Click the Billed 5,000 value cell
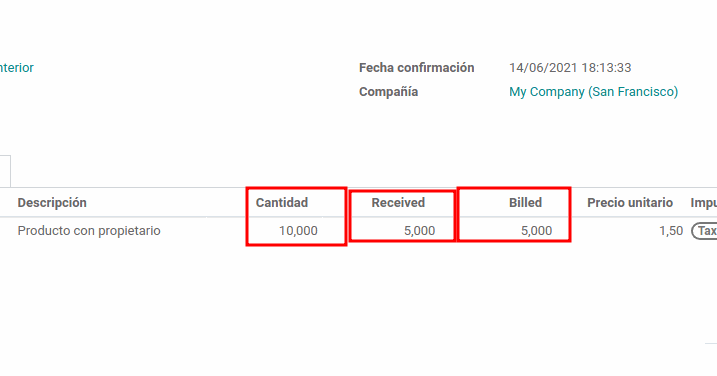 [536, 231]
